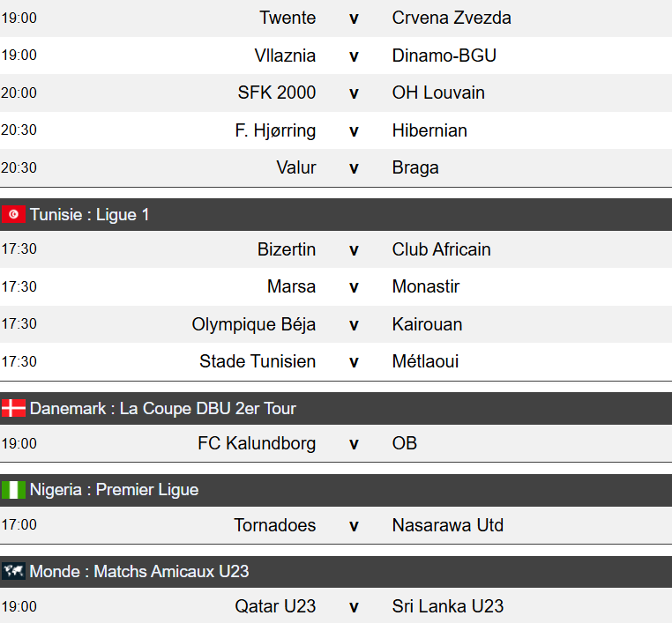Open Monde : Matchs Amicaux U23 header
The image size is (672, 623).
pyautogui.click(x=139, y=571)
